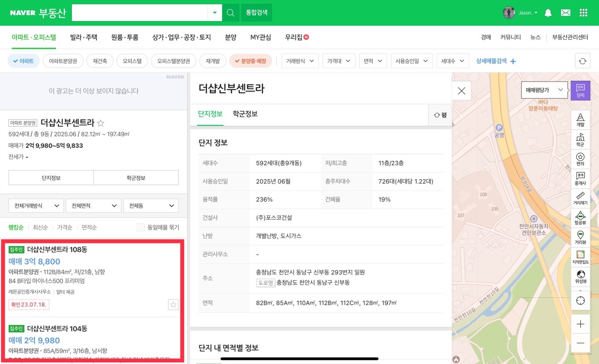The height and width of the screenshot is (364, 599).
Task: Toggle the 재개발 filter chip
Action: [213, 61]
